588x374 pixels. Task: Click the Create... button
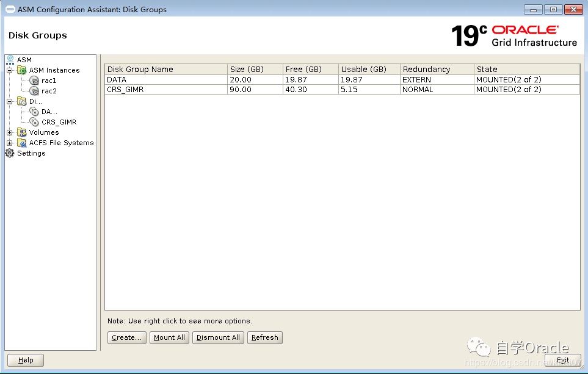point(127,337)
